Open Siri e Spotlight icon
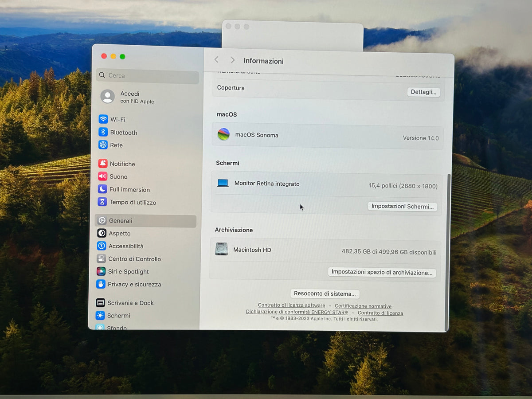The width and height of the screenshot is (532, 399). 101,271
